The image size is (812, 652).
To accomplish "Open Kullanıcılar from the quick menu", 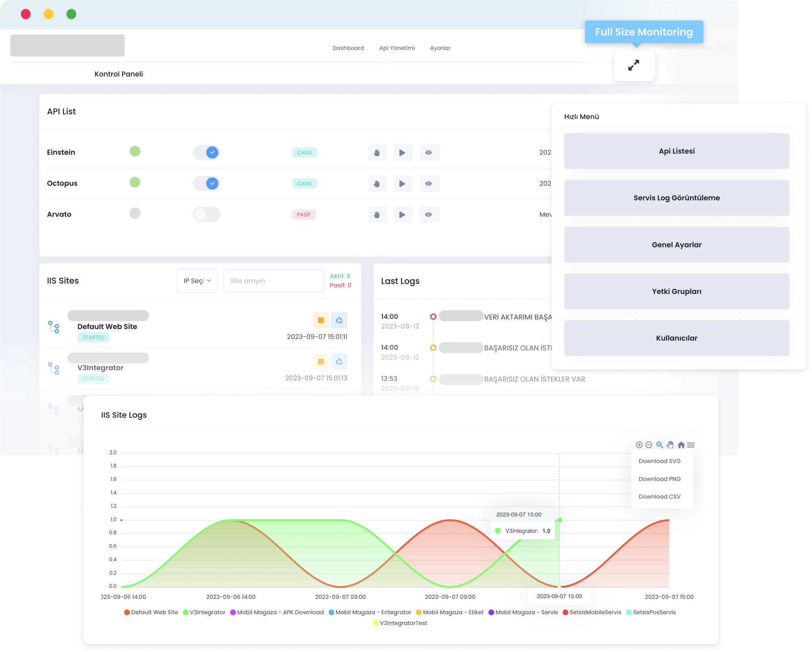I will click(677, 338).
